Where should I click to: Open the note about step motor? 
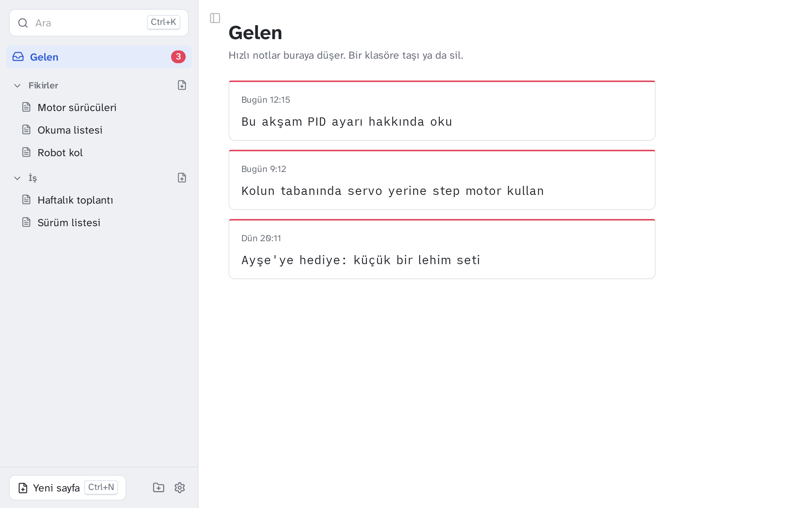(442, 180)
